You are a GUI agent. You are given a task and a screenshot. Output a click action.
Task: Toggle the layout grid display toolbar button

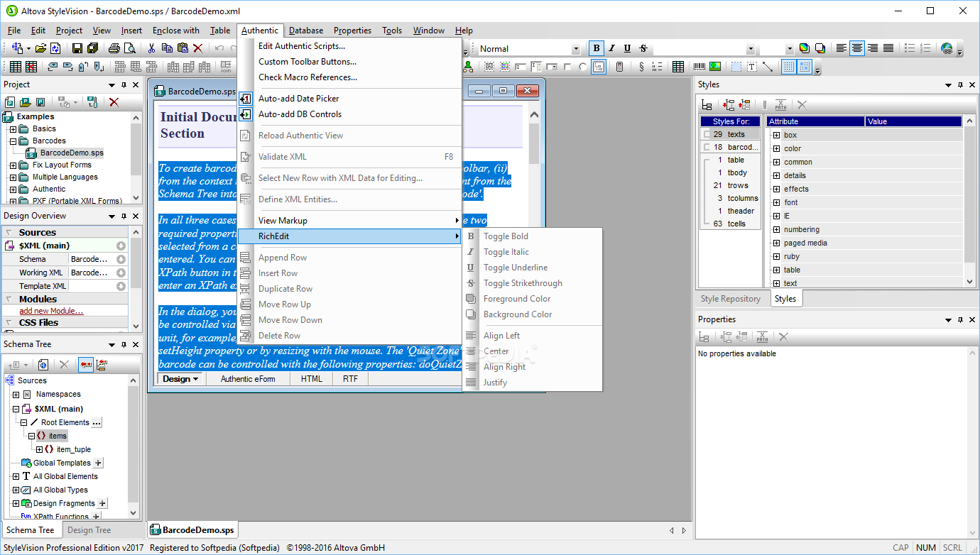coord(789,67)
